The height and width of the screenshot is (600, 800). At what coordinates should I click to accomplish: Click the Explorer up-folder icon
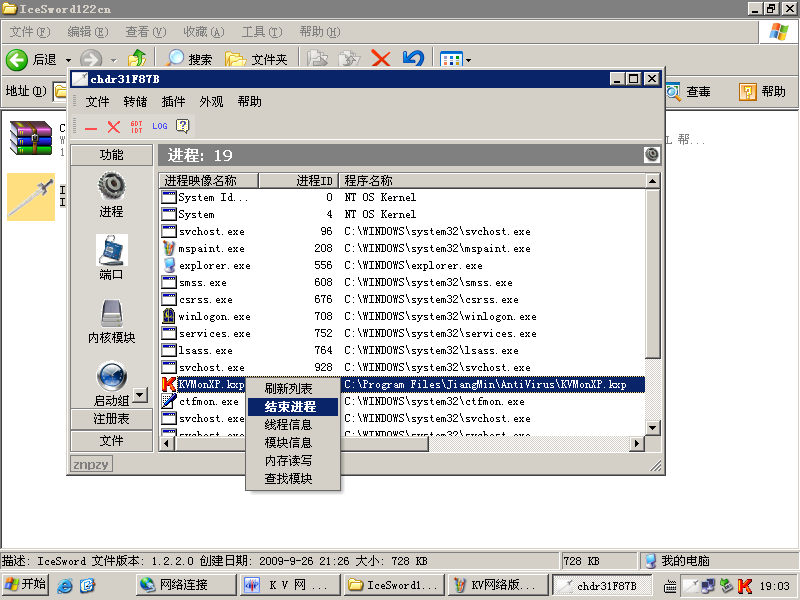tap(137, 59)
